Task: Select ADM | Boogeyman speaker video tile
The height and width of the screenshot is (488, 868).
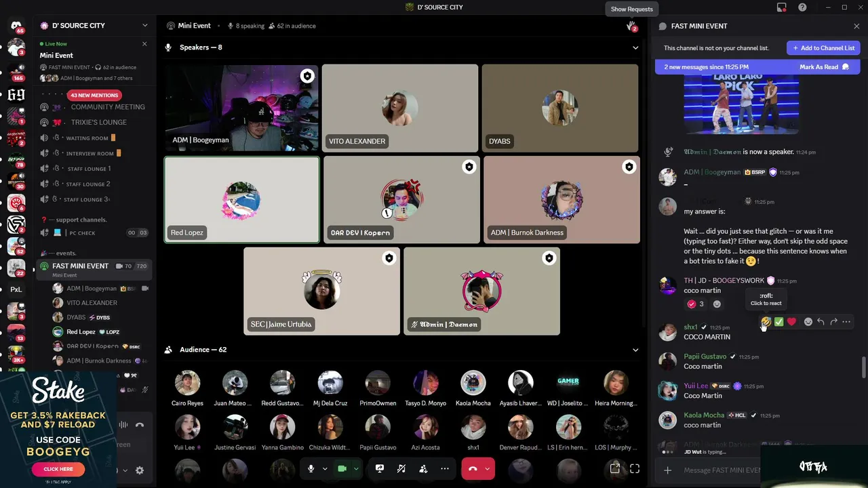Action: [241, 108]
